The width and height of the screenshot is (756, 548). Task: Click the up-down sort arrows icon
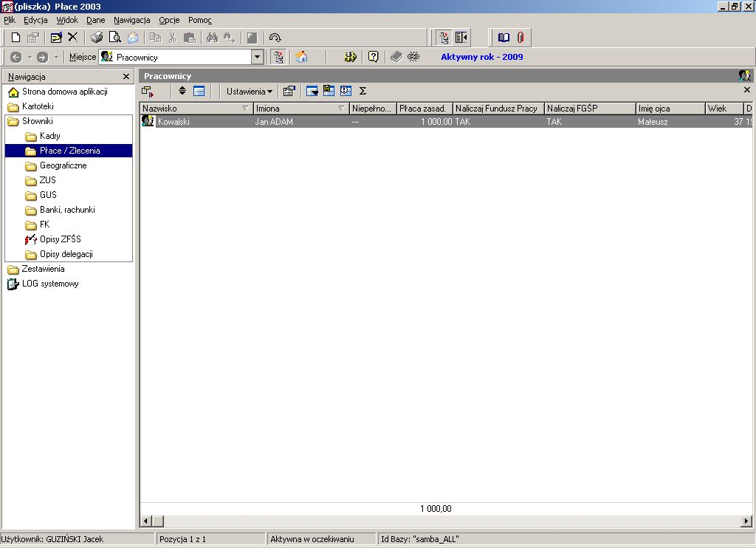tap(182, 91)
